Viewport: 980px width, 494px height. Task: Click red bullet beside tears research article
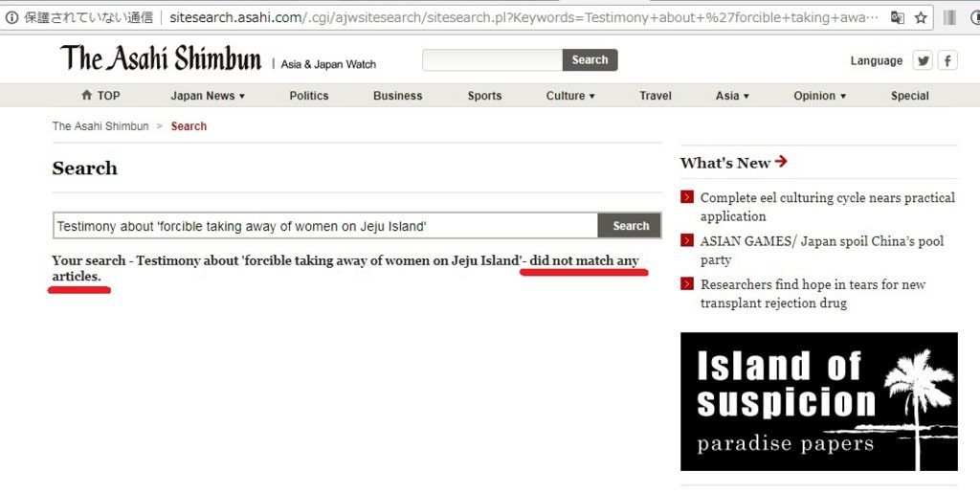coord(687,284)
